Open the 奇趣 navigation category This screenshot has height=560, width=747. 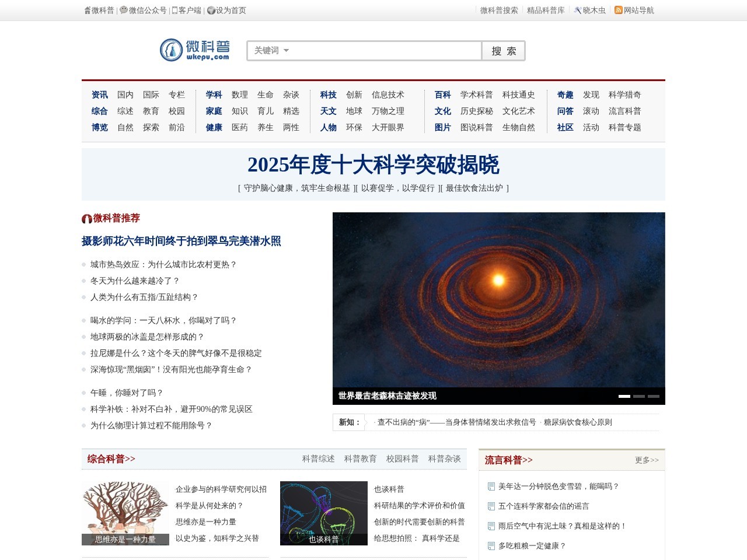tap(566, 94)
